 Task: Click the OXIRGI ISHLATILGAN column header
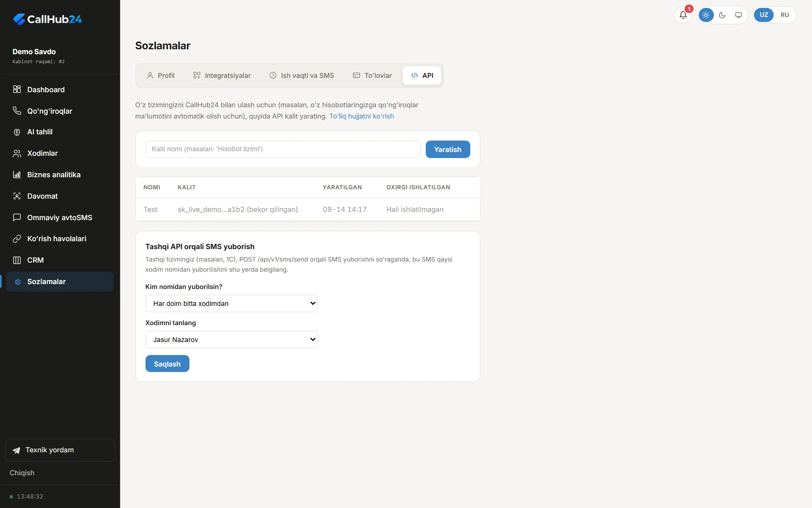click(x=418, y=187)
